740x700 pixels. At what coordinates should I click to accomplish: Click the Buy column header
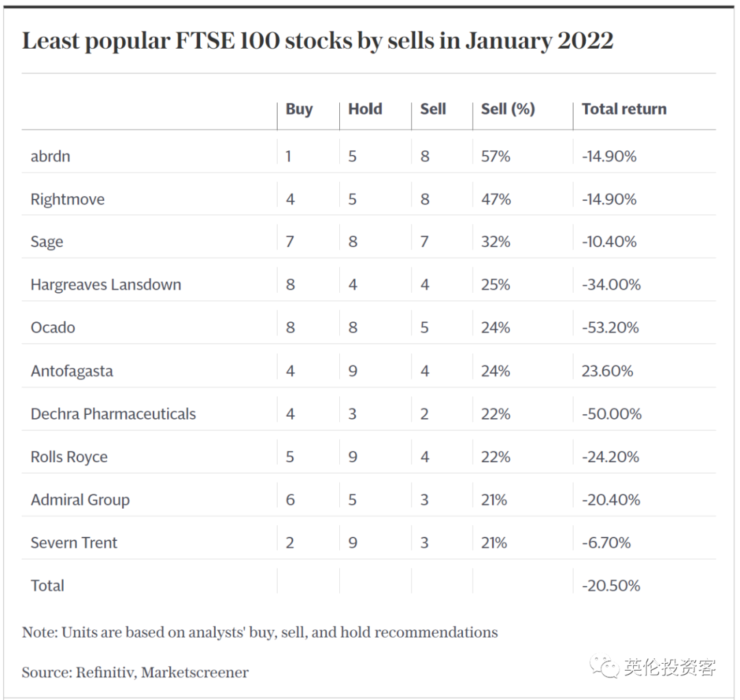(x=299, y=109)
